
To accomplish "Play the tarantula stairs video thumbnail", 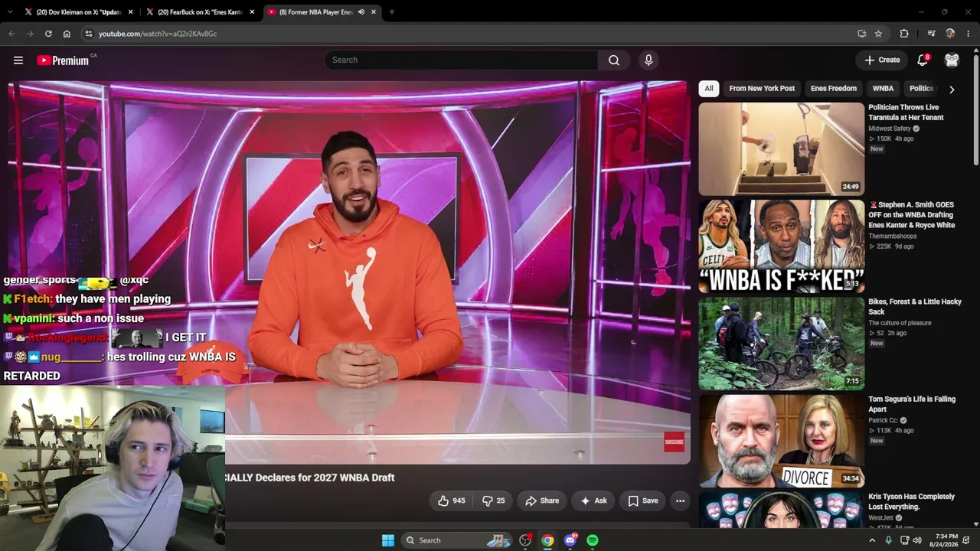I will click(x=781, y=149).
